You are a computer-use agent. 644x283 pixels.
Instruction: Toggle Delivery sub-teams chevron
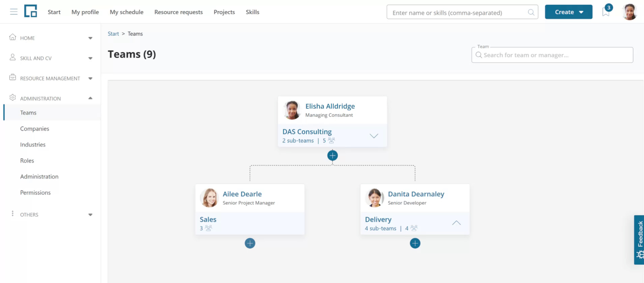(x=456, y=223)
